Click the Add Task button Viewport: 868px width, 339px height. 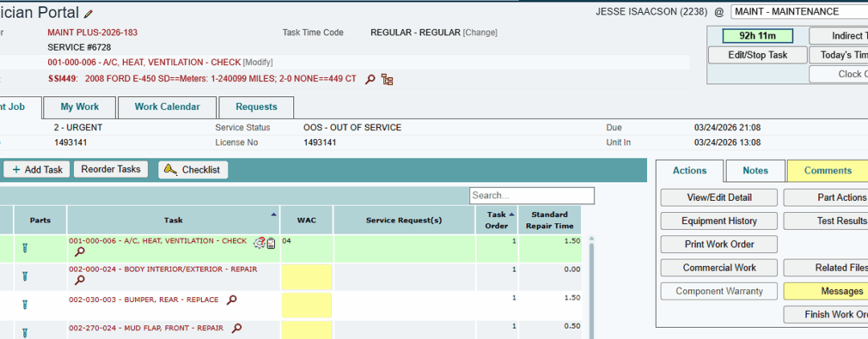[37, 169]
